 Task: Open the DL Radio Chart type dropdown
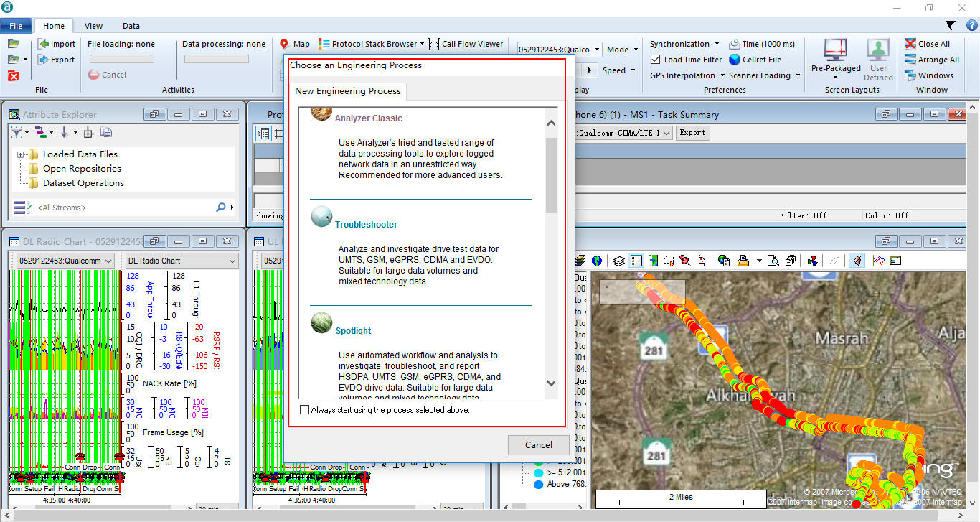pyautogui.click(x=182, y=261)
